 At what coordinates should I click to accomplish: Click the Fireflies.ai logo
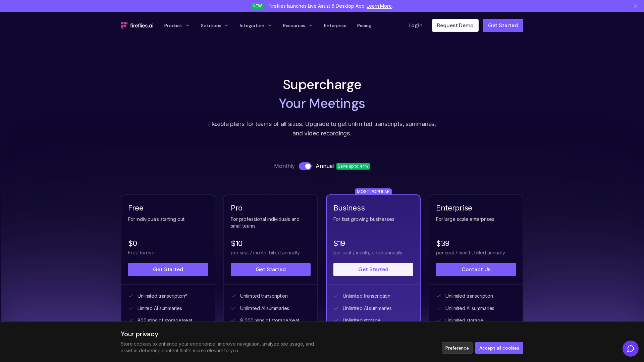(137, 25)
